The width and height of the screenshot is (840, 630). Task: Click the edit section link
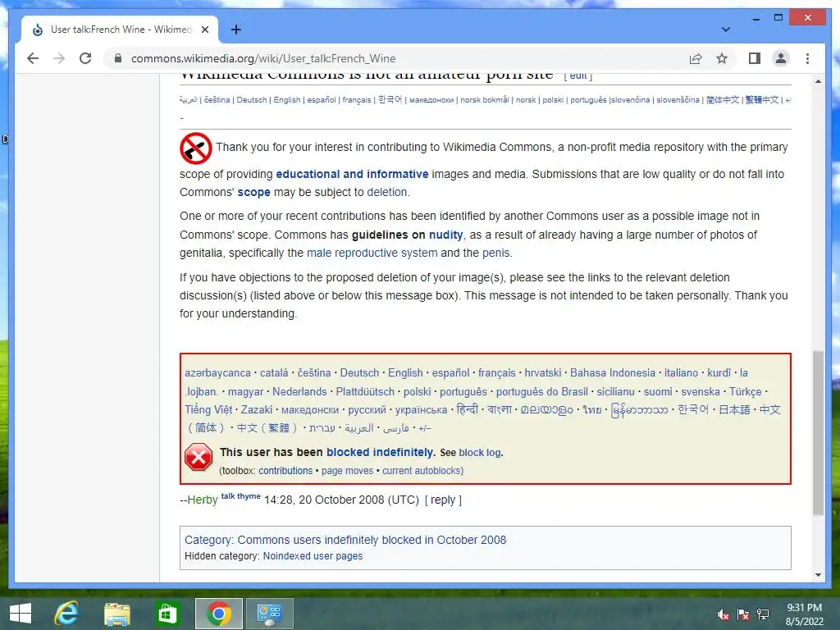click(578, 75)
